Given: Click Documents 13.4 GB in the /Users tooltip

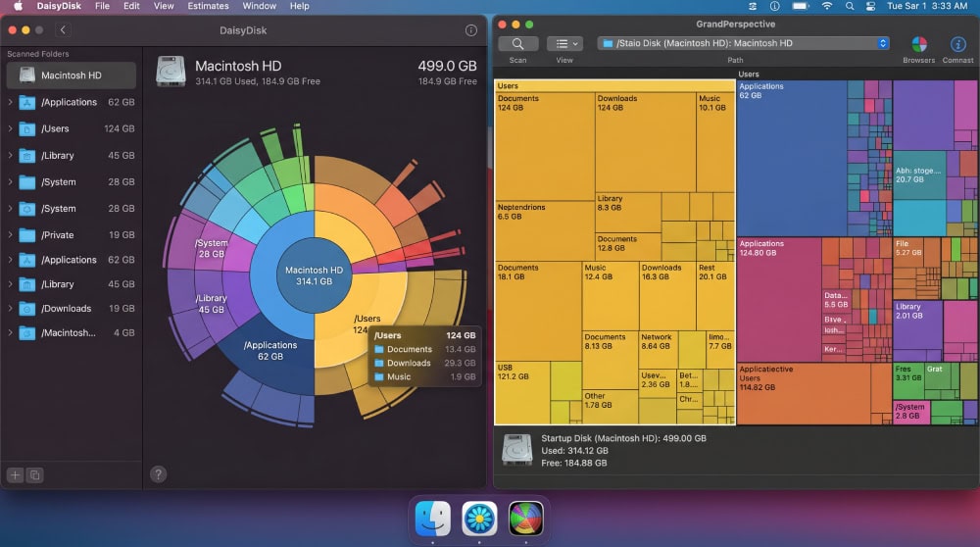Looking at the screenshot, I should tap(425, 349).
